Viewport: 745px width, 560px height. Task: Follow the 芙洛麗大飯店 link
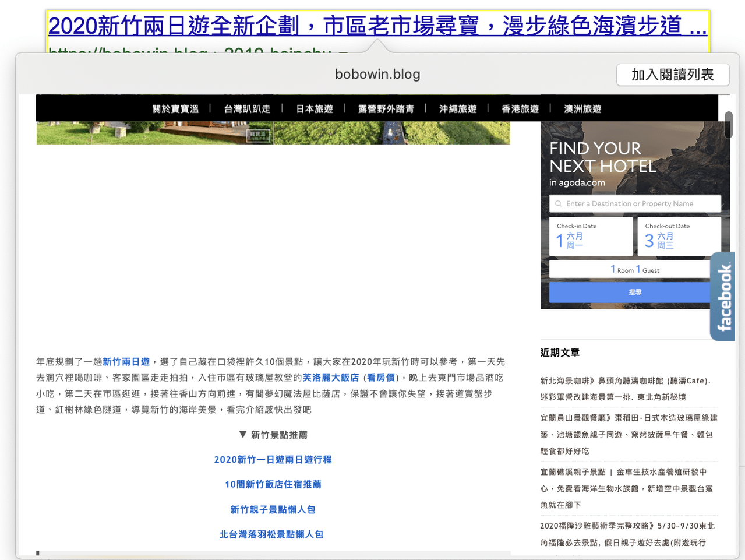point(330,378)
